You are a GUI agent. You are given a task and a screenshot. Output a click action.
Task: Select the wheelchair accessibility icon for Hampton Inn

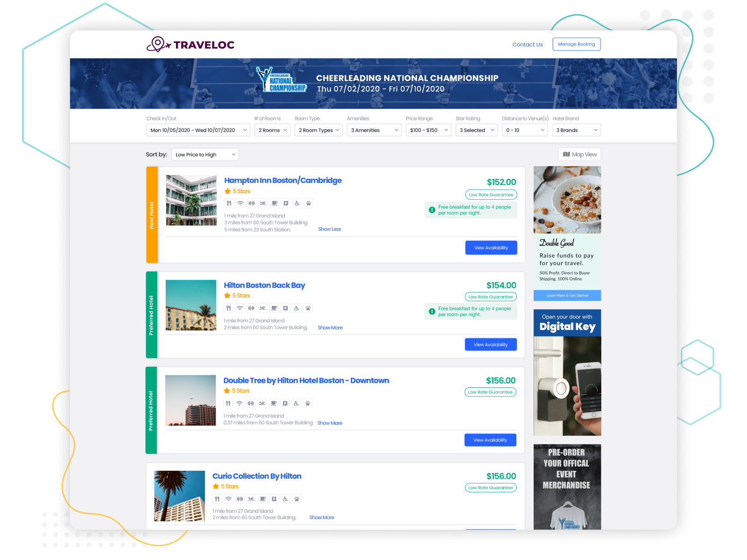coord(297,203)
